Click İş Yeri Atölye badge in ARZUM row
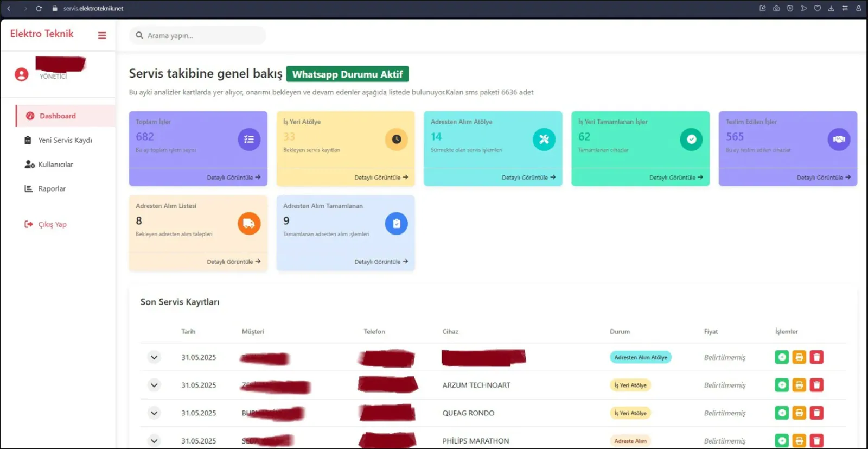868x449 pixels. 630,385
